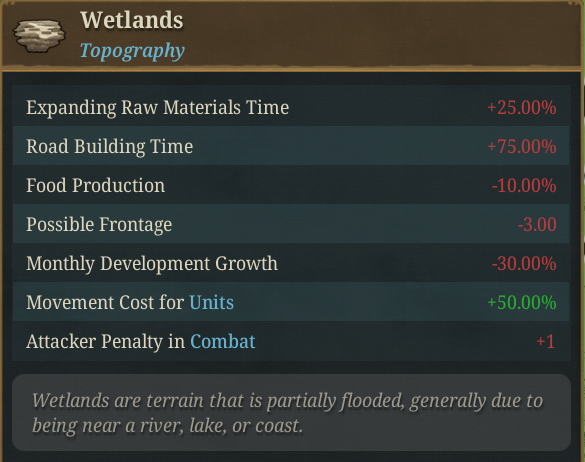The image size is (585, 462).
Task: Click the Expanding Raw Materials Time row
Action: click(x=291, y=107)
